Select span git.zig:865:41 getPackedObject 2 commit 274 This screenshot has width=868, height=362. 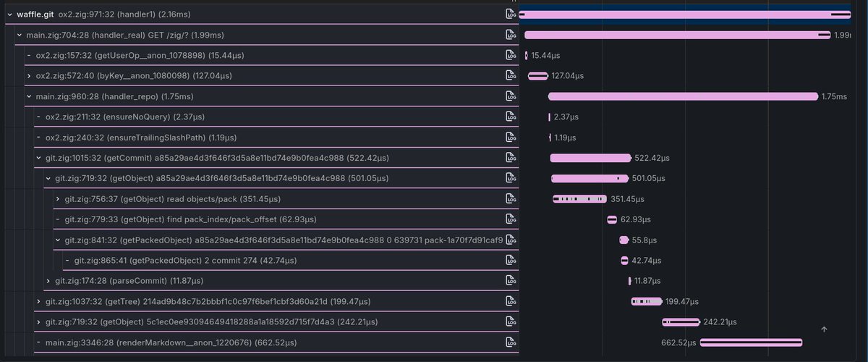(x=185, y=260)
